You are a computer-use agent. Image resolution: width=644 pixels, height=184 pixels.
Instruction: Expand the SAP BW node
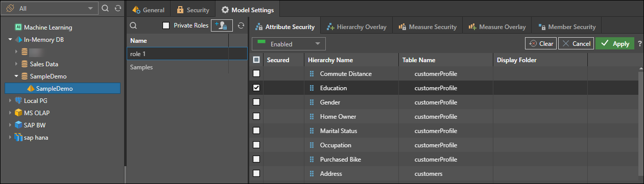(11, 125)
